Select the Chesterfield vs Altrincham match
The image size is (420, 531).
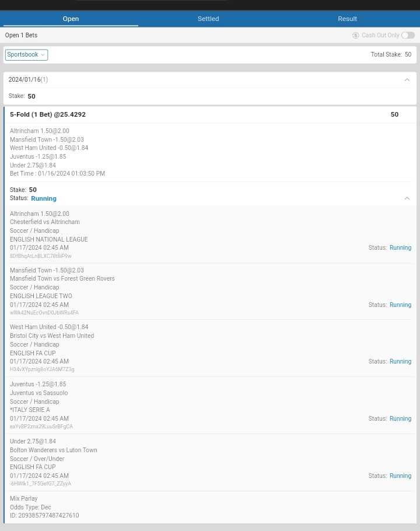point(45,222)
